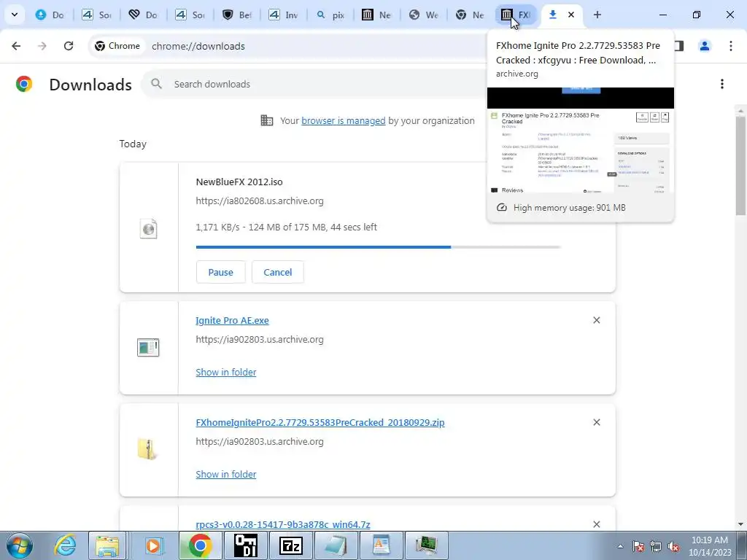Open the network tray icon
The height and width of the screenshot is (560, 747).
click(x=656, y=546)
